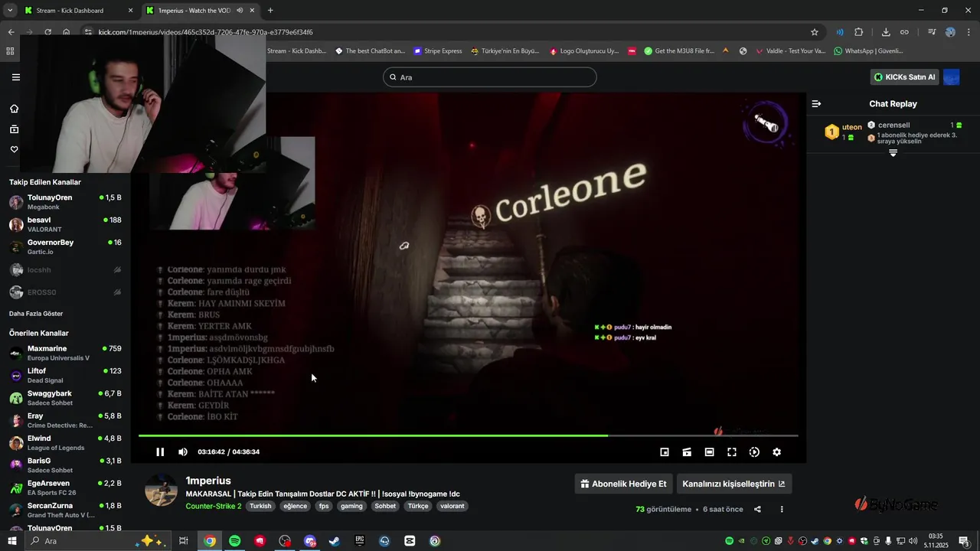This screenshot has height=551, width=980.
Task: Open 1mperius channel name link
Action: [x=208, y=481]
